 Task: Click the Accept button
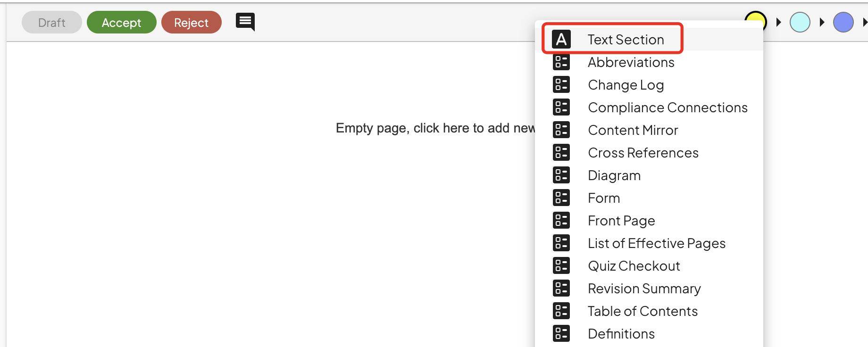point(121,22)
